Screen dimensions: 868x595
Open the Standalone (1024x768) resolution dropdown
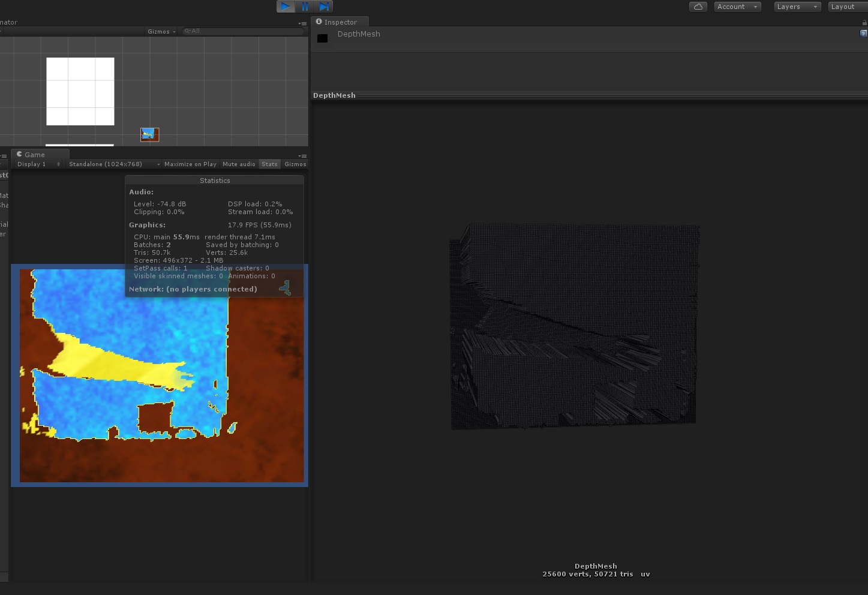click(x=114, y=164)
